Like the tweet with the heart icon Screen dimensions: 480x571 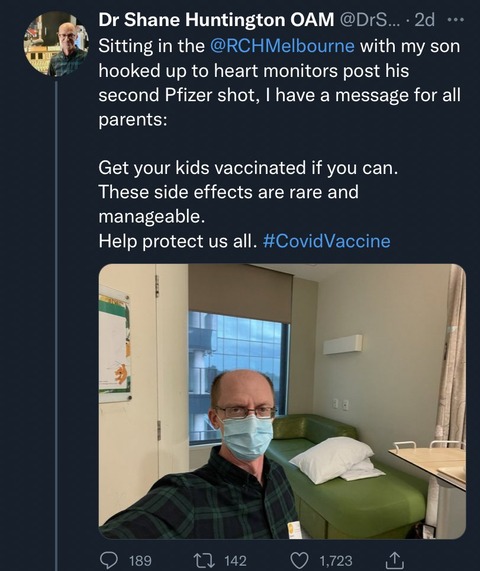300,560
